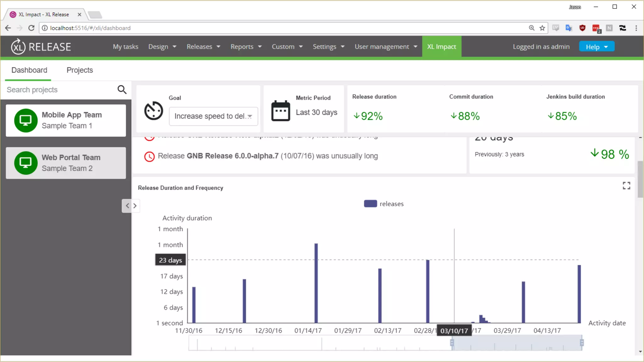
Task: Click the Goal stopwatch icon
Action: 153,111
